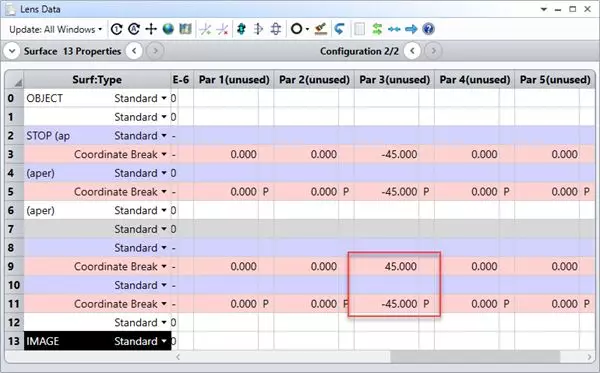The width and height of the screenshot is (600, 373).
Task: Click the black crosshair plus icon
Action: 151,29
